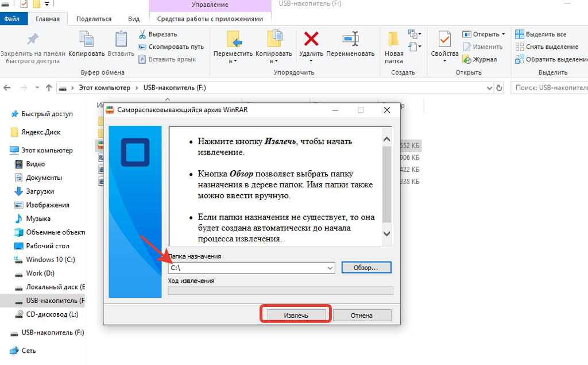Click 'Select all' in ribbon

coord(546,34)
